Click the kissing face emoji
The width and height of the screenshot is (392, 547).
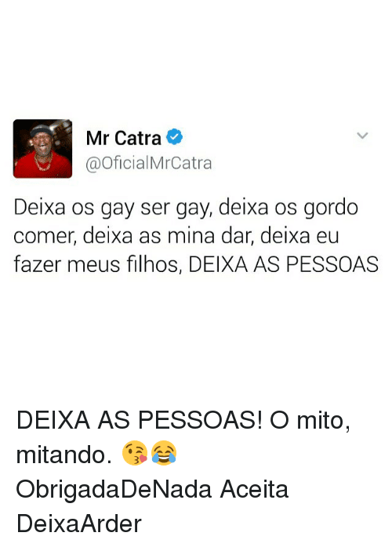point(135,454)
